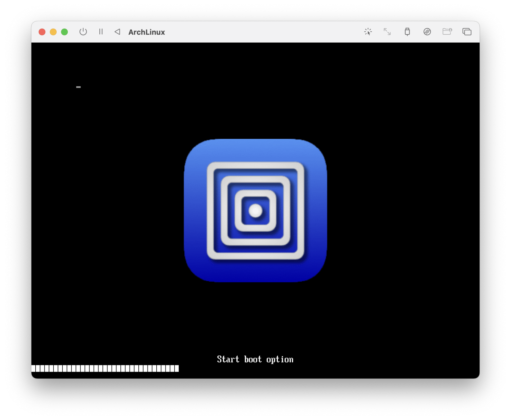511x420 pixels.
Task: Toggle capture mouse cursor icon
Action: (368, 32)
